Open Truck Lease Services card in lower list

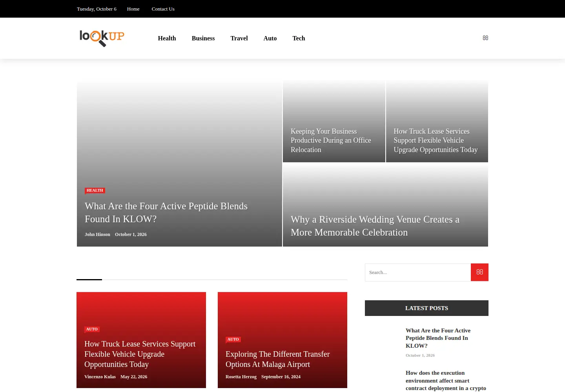point(140,354)
